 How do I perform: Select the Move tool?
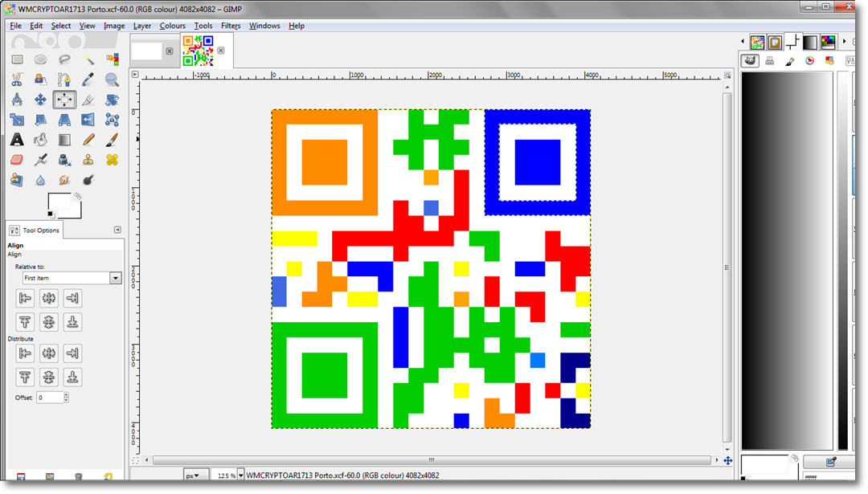tap(40, 100)
